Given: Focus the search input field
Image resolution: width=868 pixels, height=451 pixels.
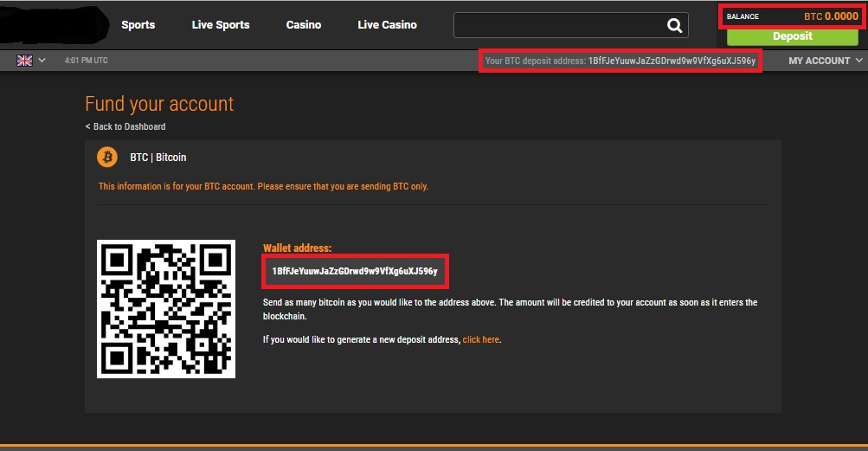Looking at the screenshot, I should (570, 25).
